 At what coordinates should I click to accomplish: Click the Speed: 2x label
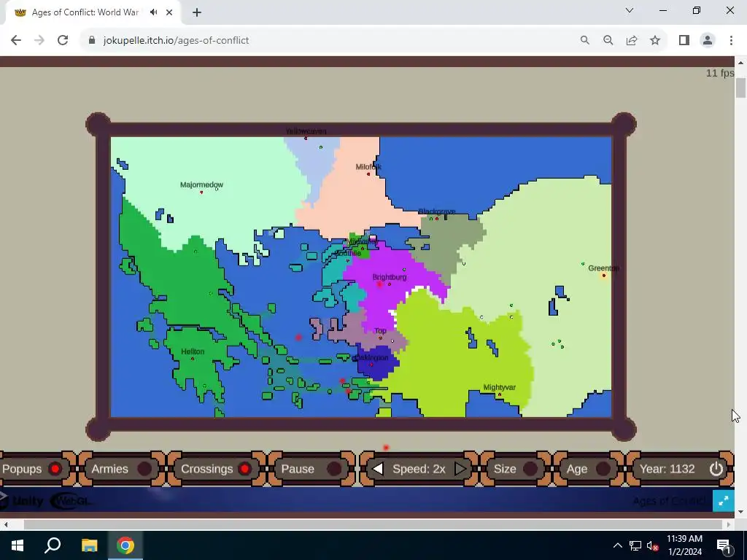click(x=419, y=469)
